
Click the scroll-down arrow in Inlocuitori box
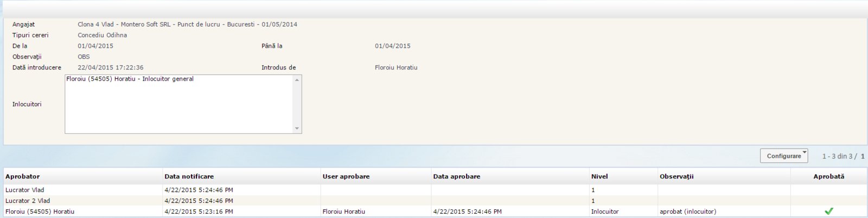(297, 129)
